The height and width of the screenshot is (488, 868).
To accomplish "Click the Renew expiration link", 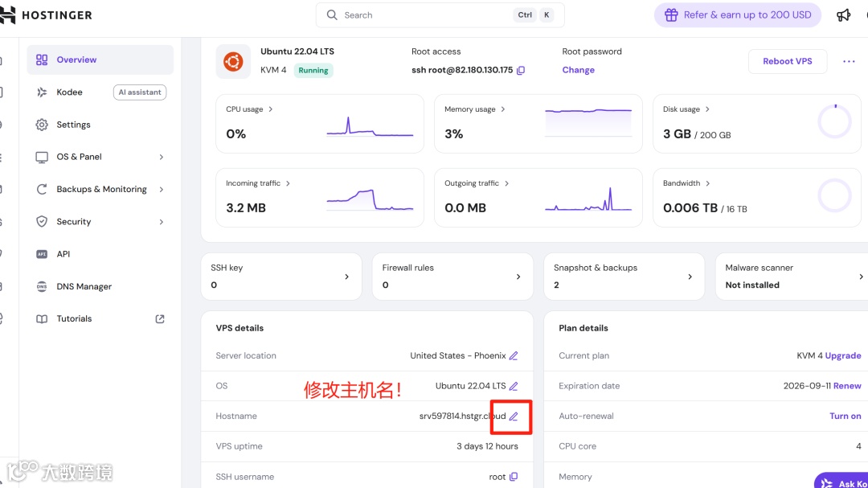I will (x=847, y=386).
